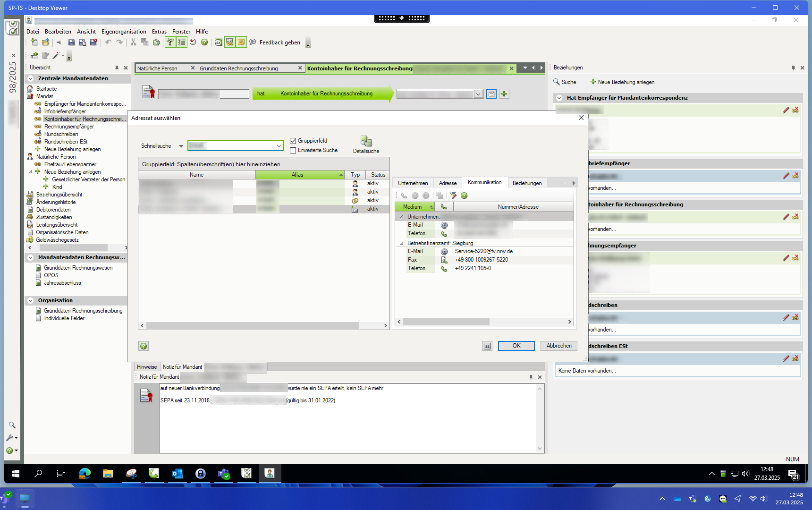The height and width of the screenshot is (510, 812).
Task: Click the Detailsuche icon in the dialog
Action: [x=366, y=142]
